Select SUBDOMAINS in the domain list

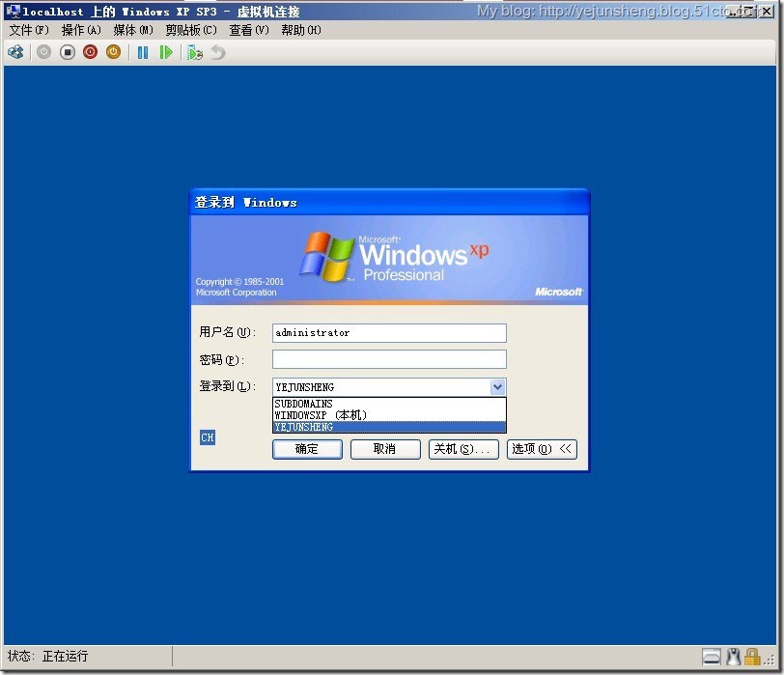click(389, 404)
